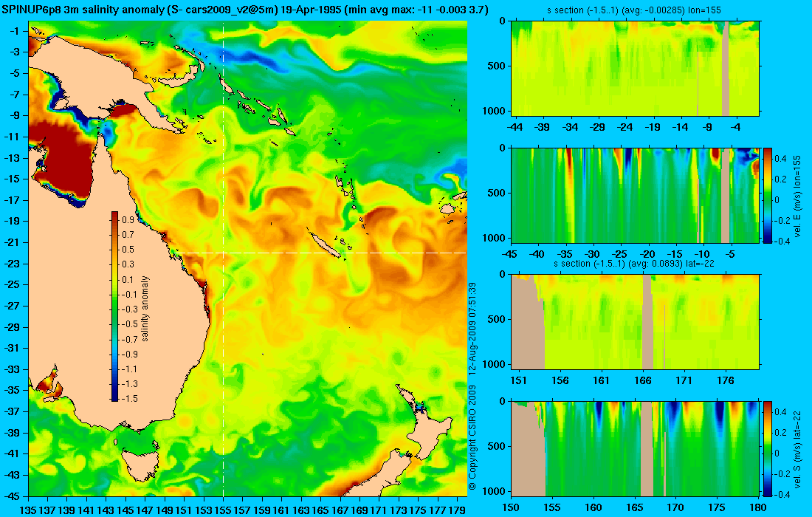812x517 pixels.
Task: Click the tan land mask at 166 in lat=-22 salinity section
Action: point(647,321)
